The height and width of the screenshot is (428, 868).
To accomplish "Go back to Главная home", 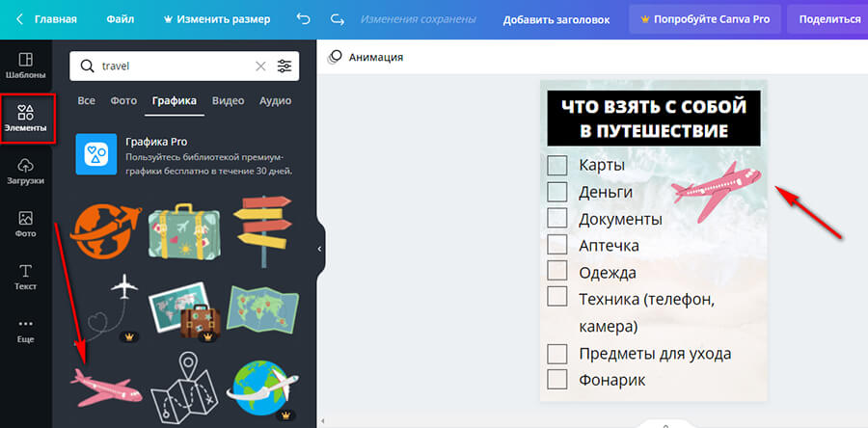I will coord(47,19).
